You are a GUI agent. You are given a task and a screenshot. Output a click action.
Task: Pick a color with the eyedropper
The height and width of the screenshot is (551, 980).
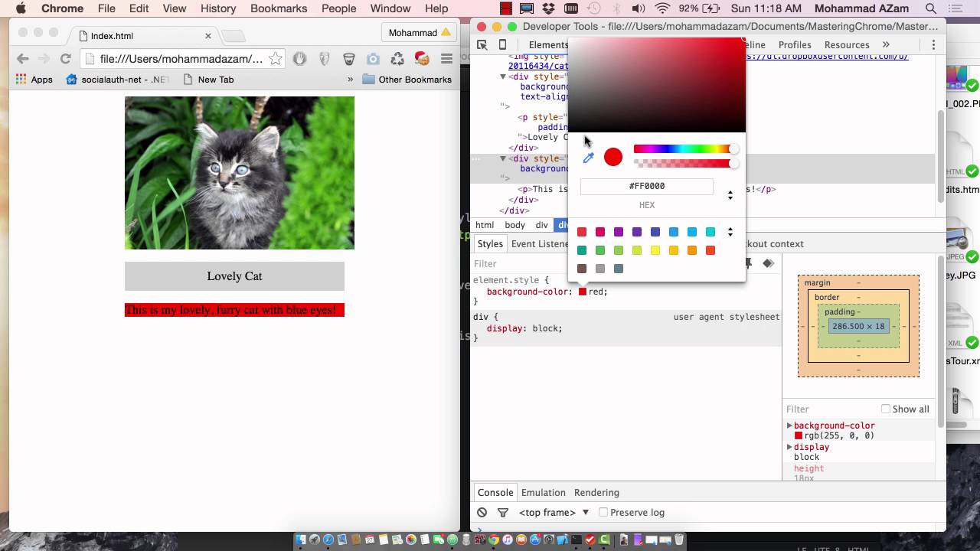(x=588, y=158)
